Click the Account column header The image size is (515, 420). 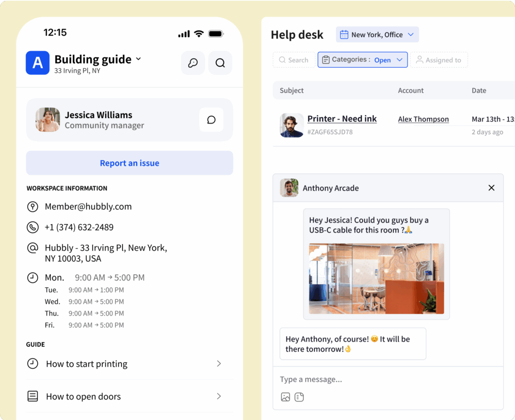coord(411,90)
